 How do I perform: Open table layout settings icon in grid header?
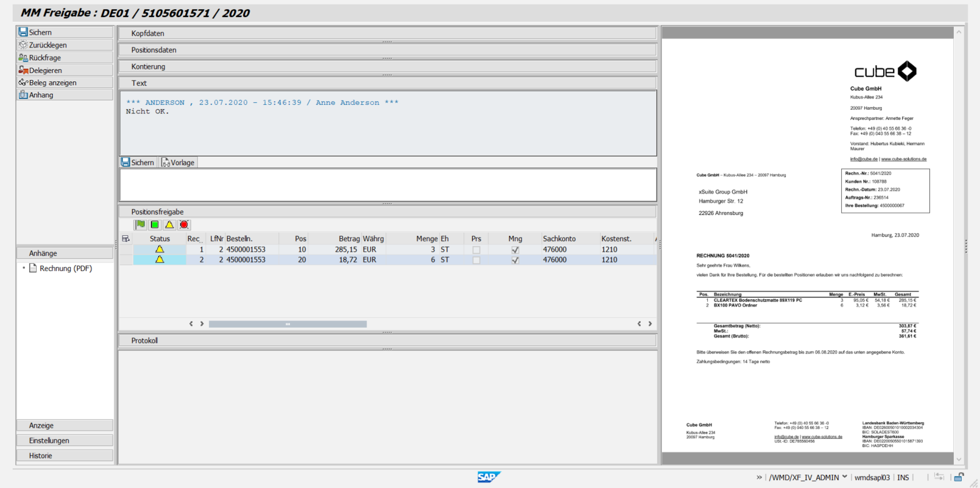tap(126, 239)
